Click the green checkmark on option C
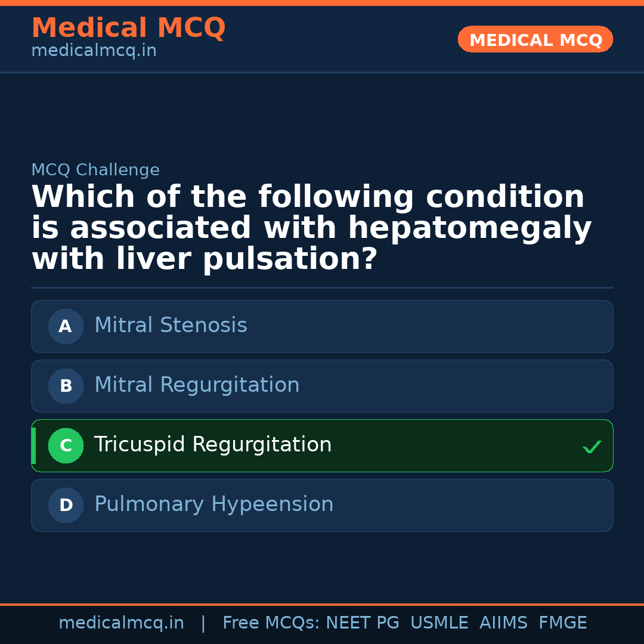644x644 pixels. pos(592,447)
